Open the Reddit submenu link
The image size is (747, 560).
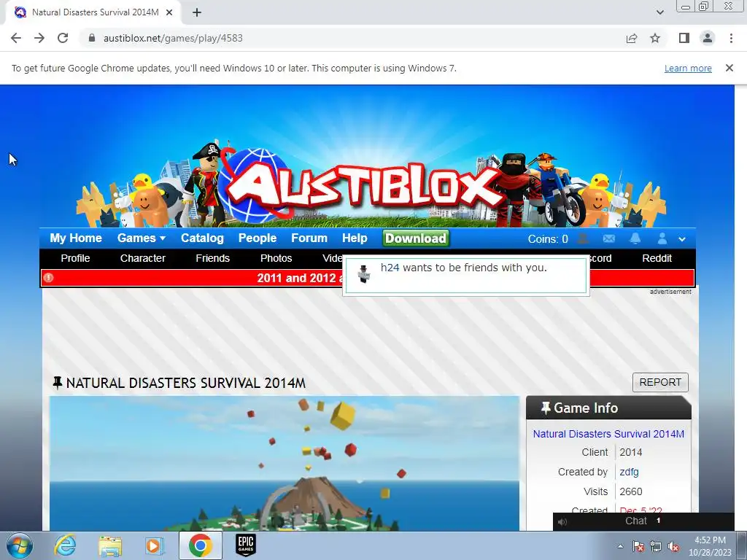(x=657, y=258)
